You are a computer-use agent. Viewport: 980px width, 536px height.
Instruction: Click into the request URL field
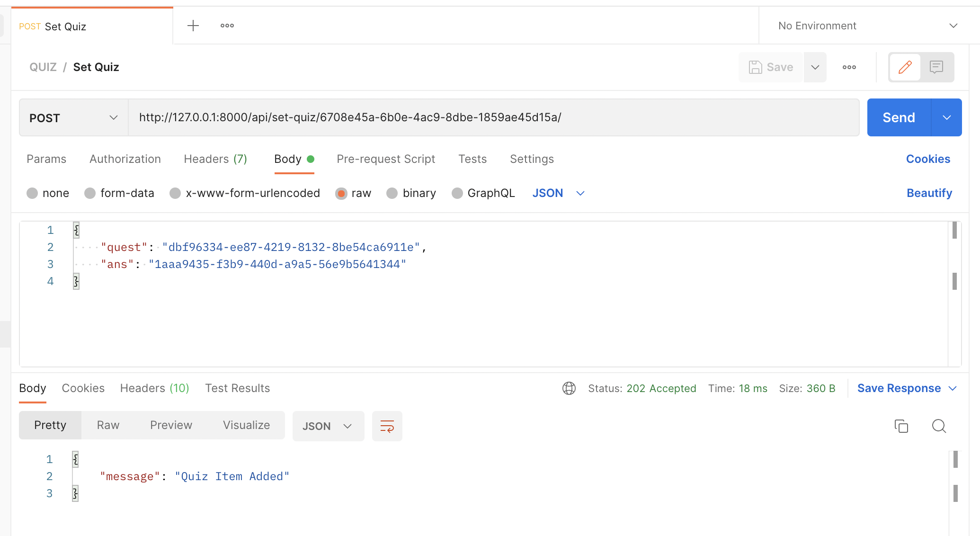point(492,117)
